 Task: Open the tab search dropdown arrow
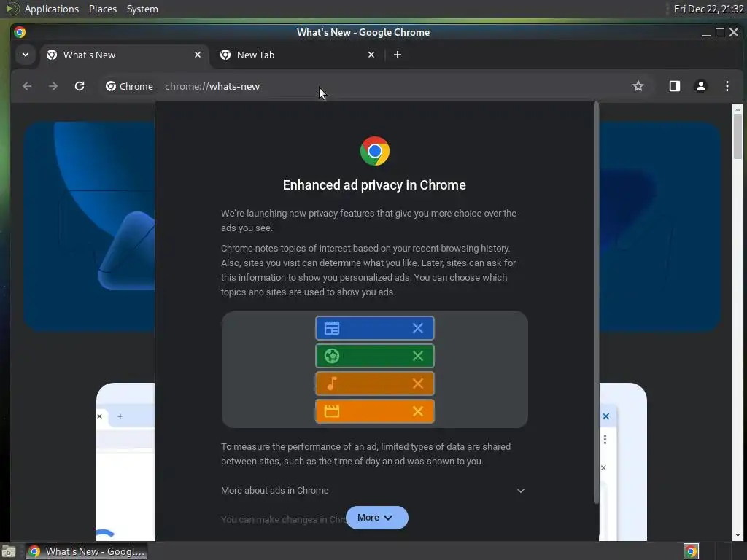pos(26,55)
